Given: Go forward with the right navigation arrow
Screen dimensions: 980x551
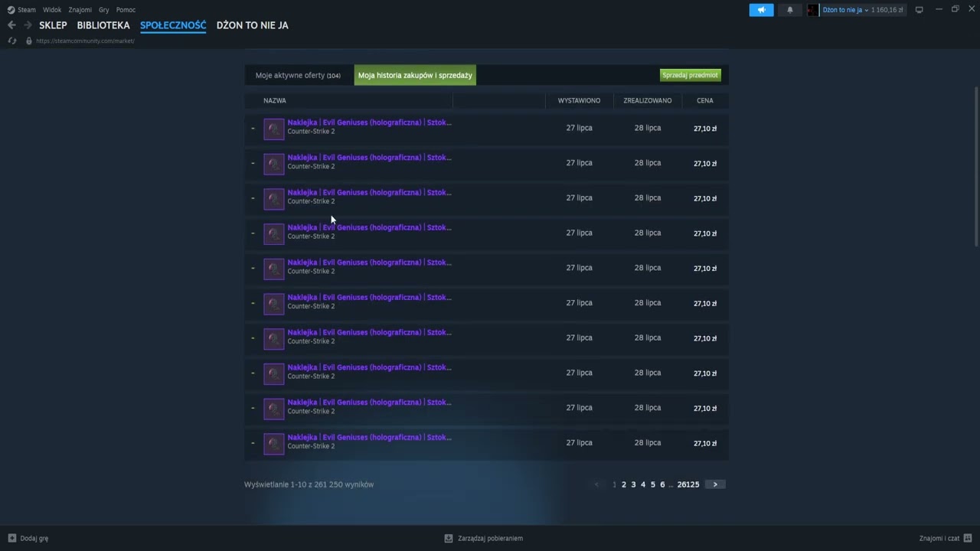Looking at the screenshot, I should tap(28, 25).
